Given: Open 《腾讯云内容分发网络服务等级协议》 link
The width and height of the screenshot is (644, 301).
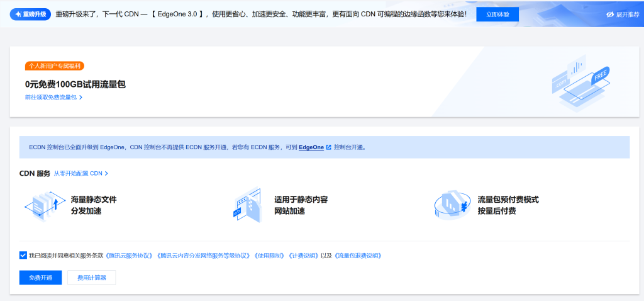Looking at the screenshot, I should (204, 256).
